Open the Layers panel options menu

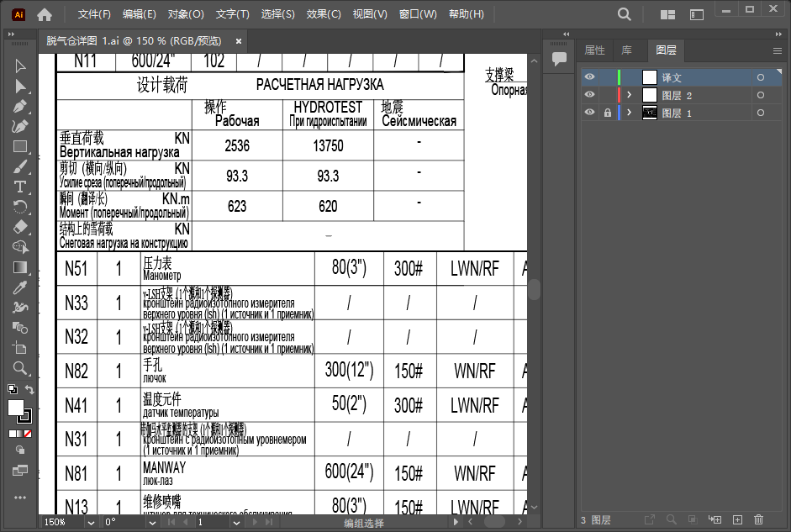pyautogui.click(x=778, y=50)
